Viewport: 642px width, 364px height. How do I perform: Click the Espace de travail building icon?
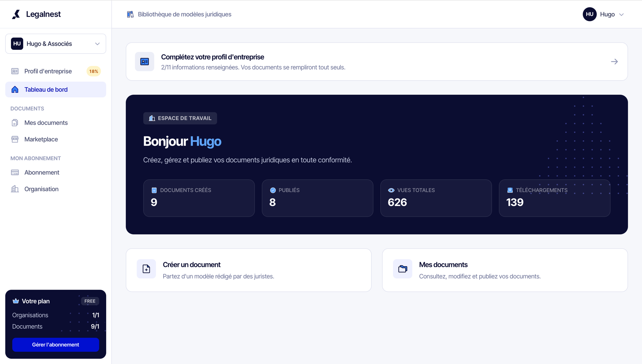pos(152,118)
